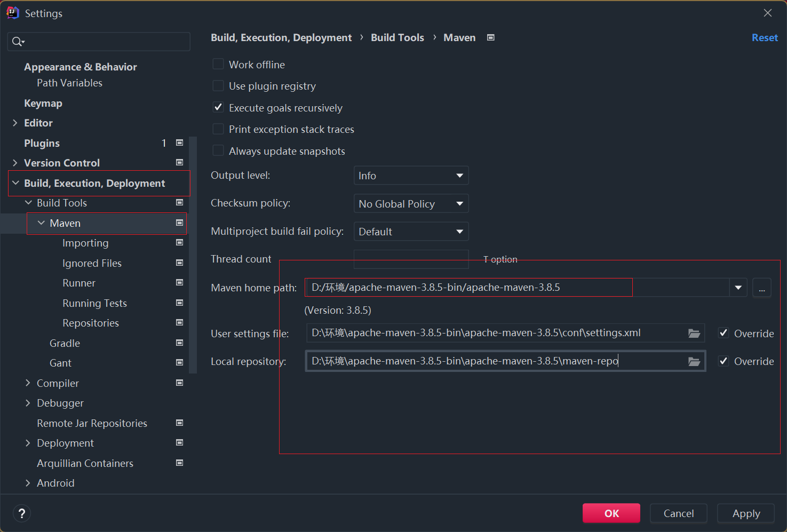This screenshot has width=787, height=532.
Task: Enable Use plugin registry checkbox
Action: (218, 85)
